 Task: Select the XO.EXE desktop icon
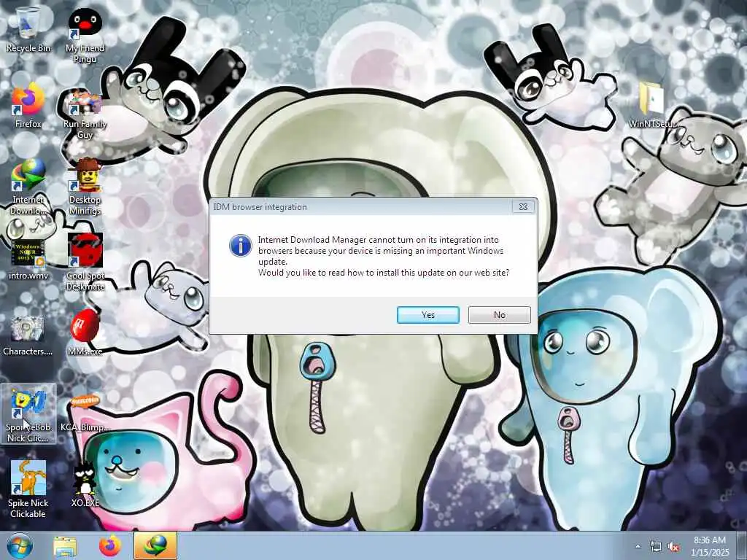pyautogui.click(x=85, y=485)
